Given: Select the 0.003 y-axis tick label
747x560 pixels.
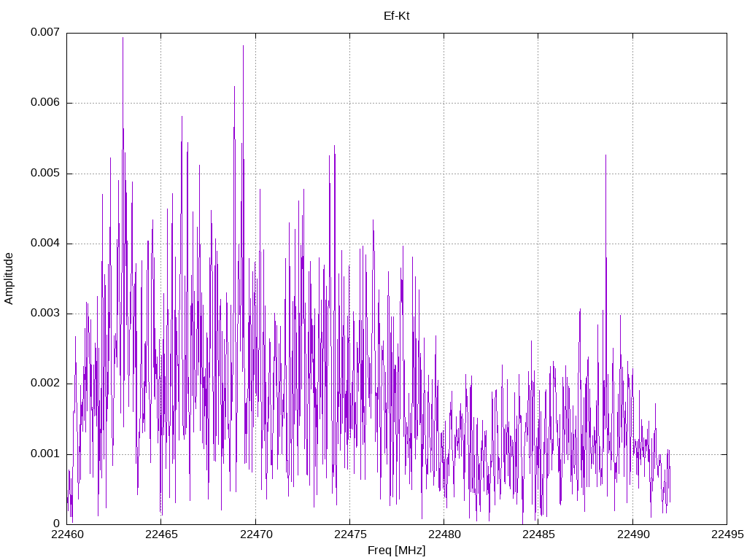Looking at the screenshot, I should [45, 314].
